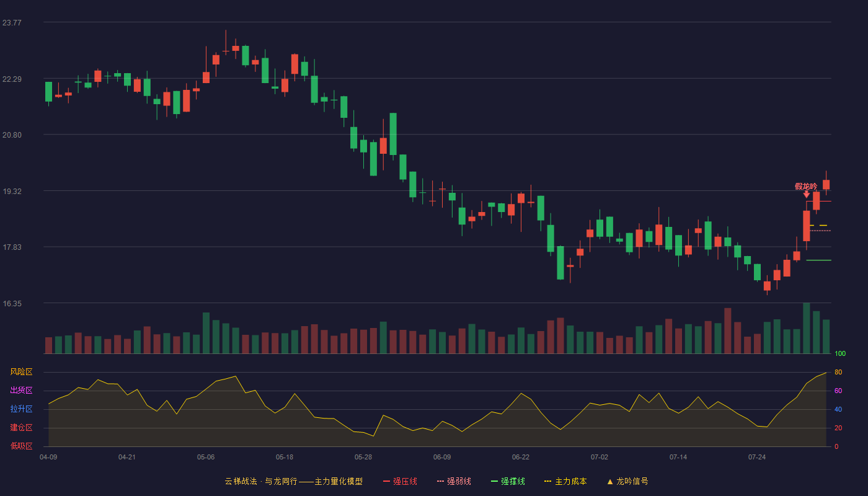Click the blue 40 indicator axis value
This screenshot has width=868, height=496.
tap(838, 409)
